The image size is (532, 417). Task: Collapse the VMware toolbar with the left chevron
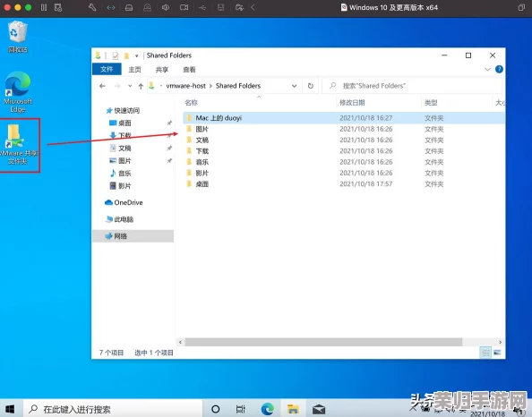(x=253, y=7)
